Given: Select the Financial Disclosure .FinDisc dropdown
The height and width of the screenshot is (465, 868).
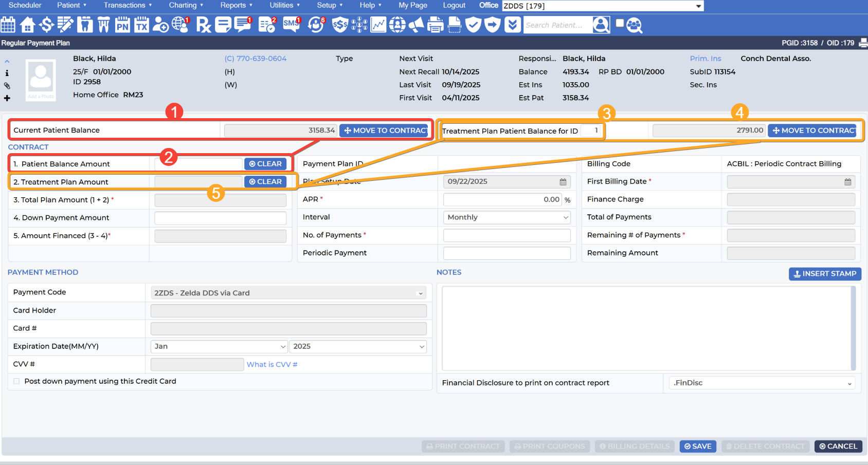Looking at the screenshot, I should (x=762, y=383).
